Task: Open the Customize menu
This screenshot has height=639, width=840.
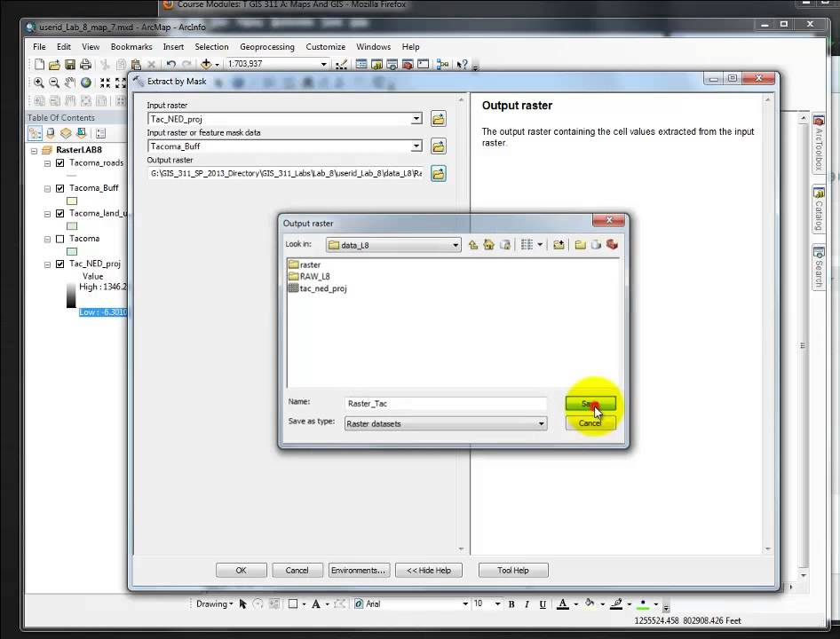Action: click(325, 47)
